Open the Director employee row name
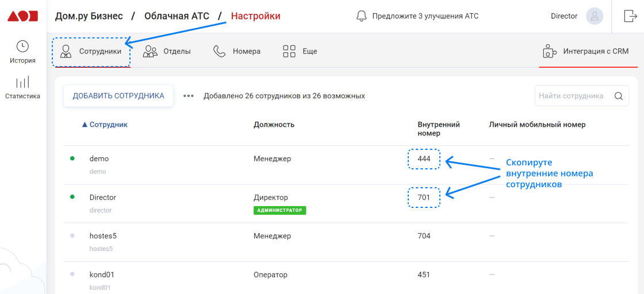Viewport: 644px width, 294px height. tap(103, 197)
